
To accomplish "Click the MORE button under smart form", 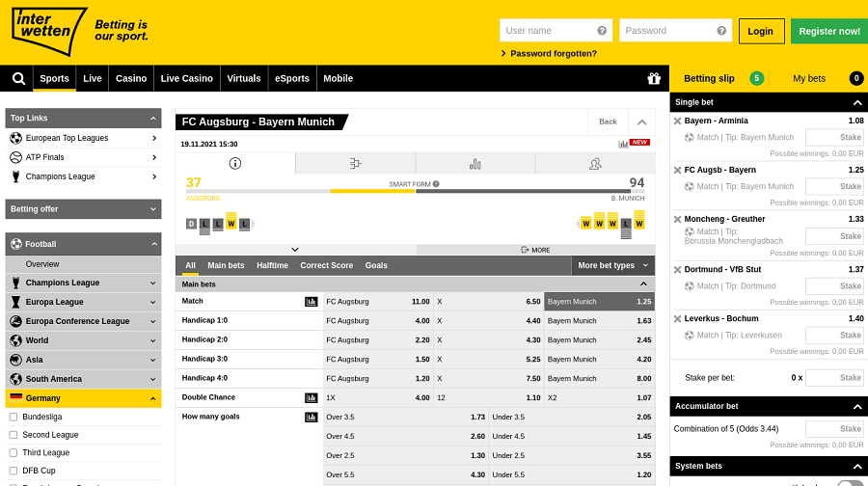I will 536,250.
